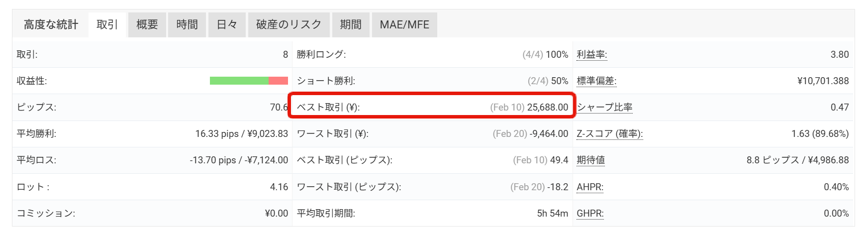The width and height of the screenshot is (868, 241).
Task: Open the 日々 tab
Action: (x=227, y=25)
